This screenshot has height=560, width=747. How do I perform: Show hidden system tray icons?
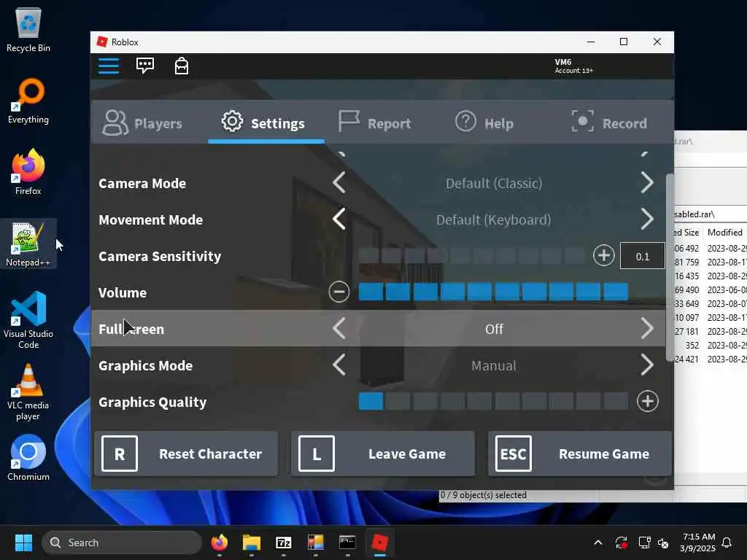click(598, 542)
